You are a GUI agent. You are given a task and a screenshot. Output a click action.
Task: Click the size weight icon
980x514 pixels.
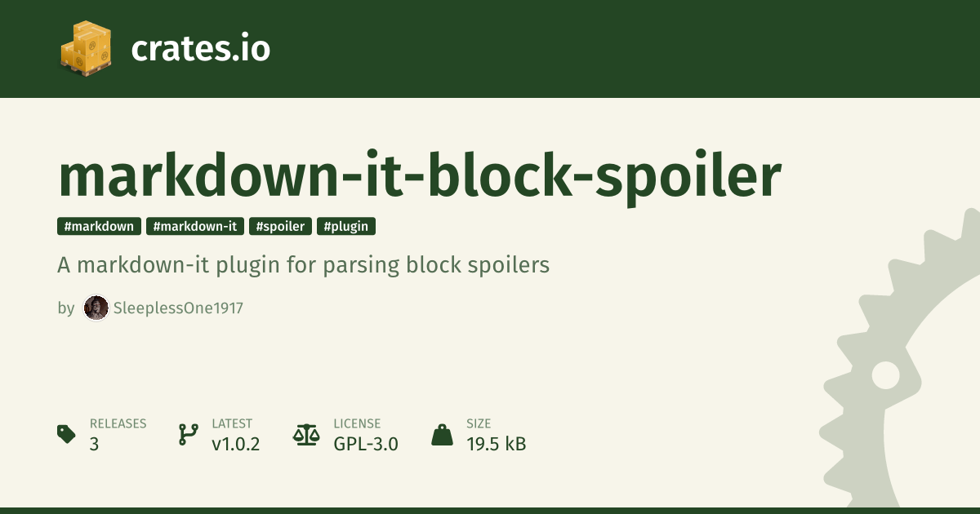coord(442,434)
